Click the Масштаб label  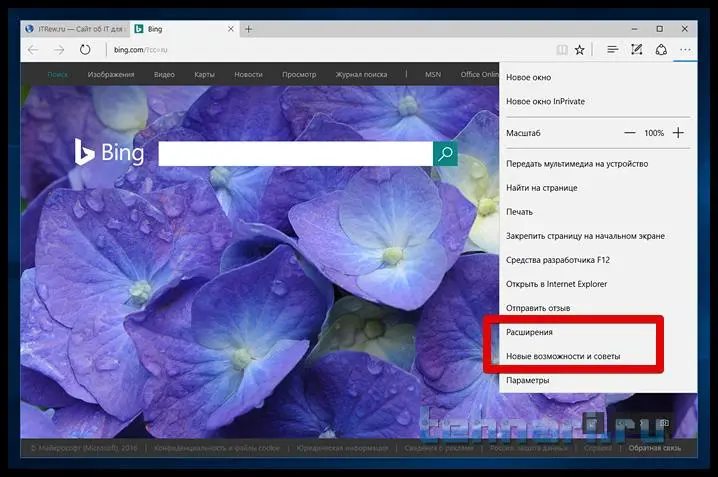coord(523,133)
